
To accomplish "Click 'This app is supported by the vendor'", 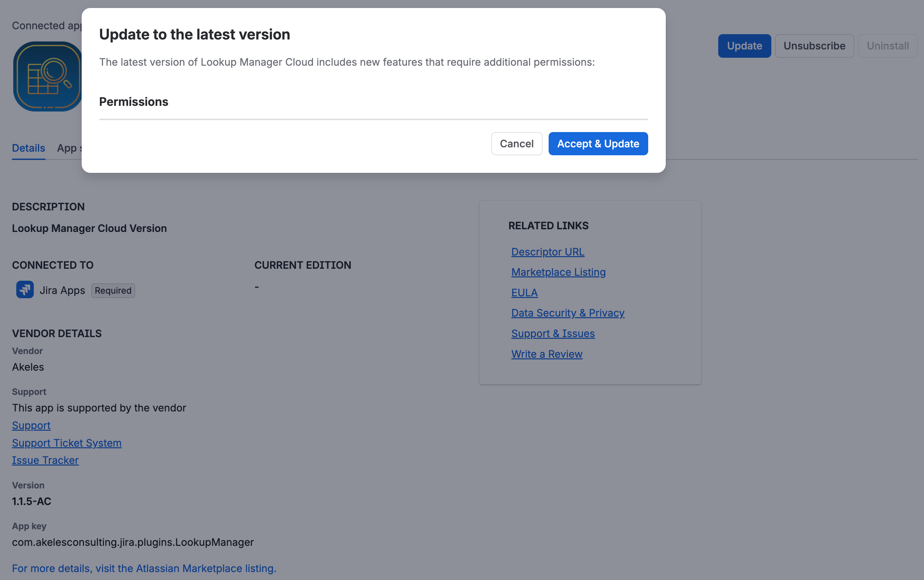I will [x=99, y=408].
